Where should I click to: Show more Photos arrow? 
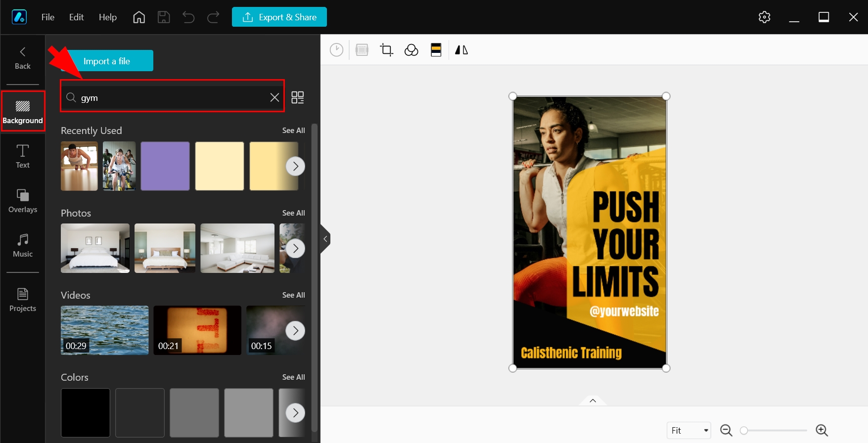click(295, 248)
